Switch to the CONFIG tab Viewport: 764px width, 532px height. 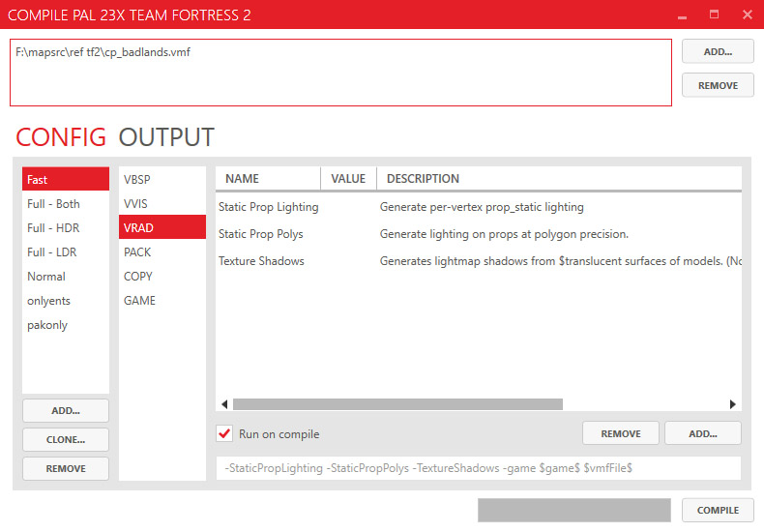click(x=61, y=137)
